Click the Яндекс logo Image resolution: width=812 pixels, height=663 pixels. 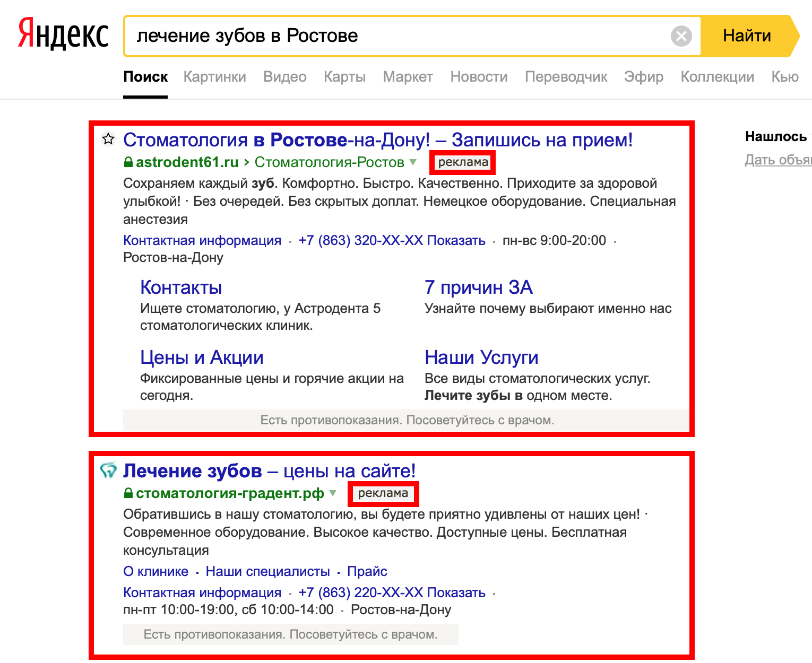click(63, 34)
